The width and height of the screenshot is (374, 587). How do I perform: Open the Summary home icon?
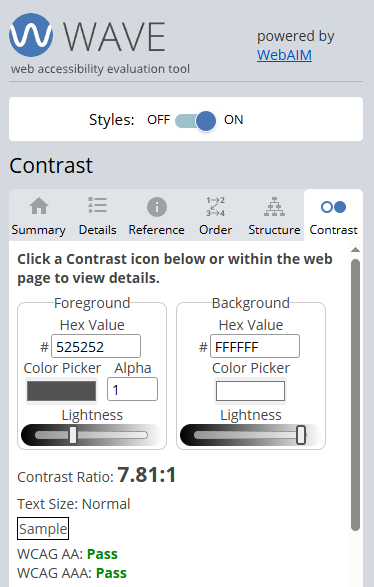[x=39, y=206]
